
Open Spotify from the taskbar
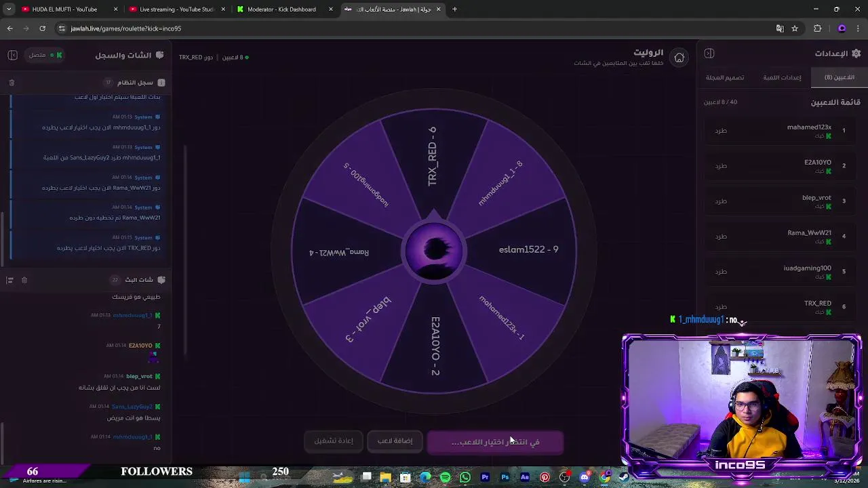click(445, 477)
